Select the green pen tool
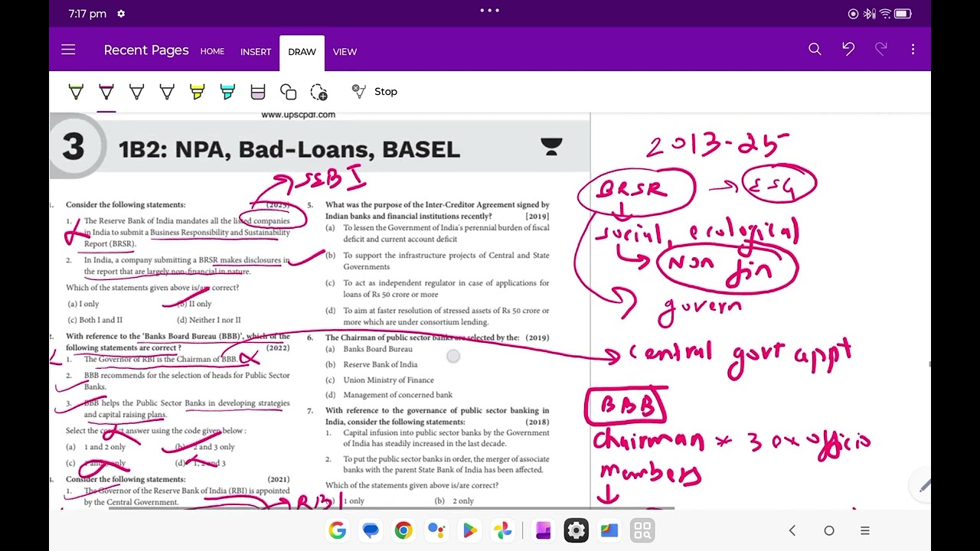Viewport: 980px width, 551px height. tap(76, 92)
